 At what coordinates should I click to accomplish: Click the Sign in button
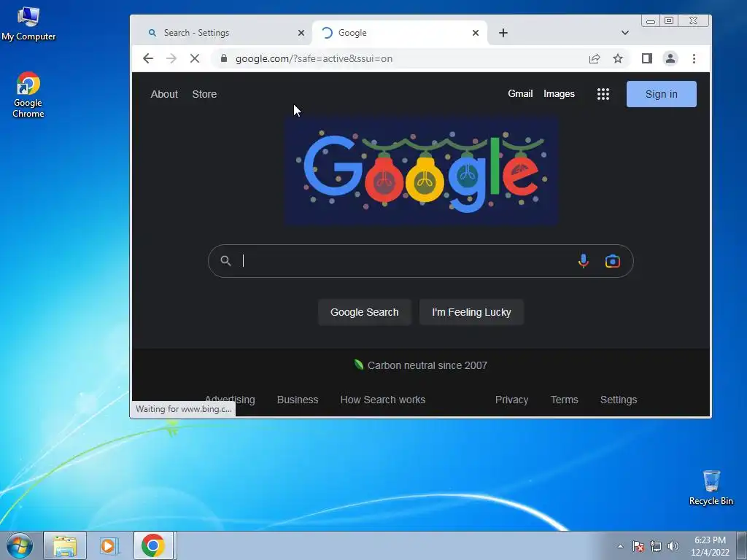(x=661, y=94)
